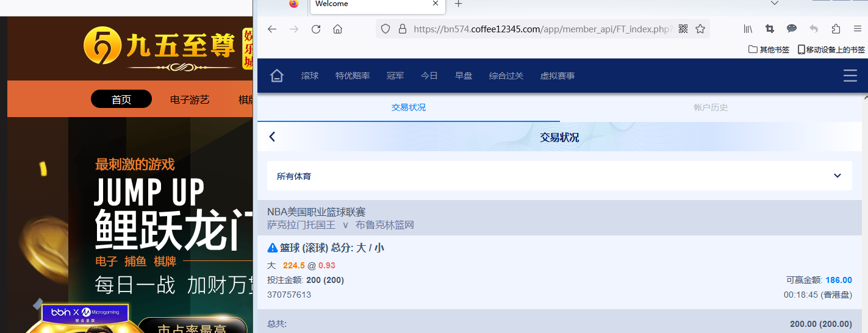This screenshot has width=868, height=333.
Task: Click the address bar URL field
Action: pos(542,29)
